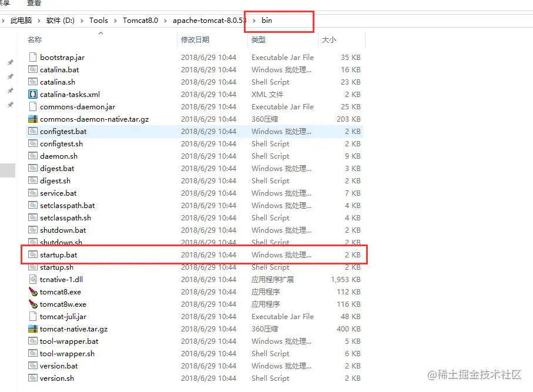Click the digest.bat file icon
The image size is (533, 392).
(33, 168)
